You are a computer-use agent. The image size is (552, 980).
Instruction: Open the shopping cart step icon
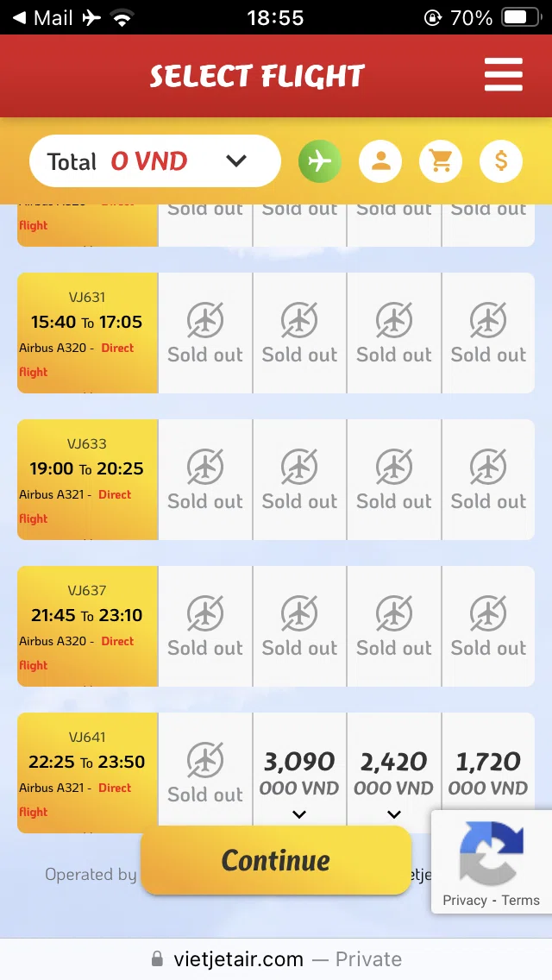[x=441, y=161]
